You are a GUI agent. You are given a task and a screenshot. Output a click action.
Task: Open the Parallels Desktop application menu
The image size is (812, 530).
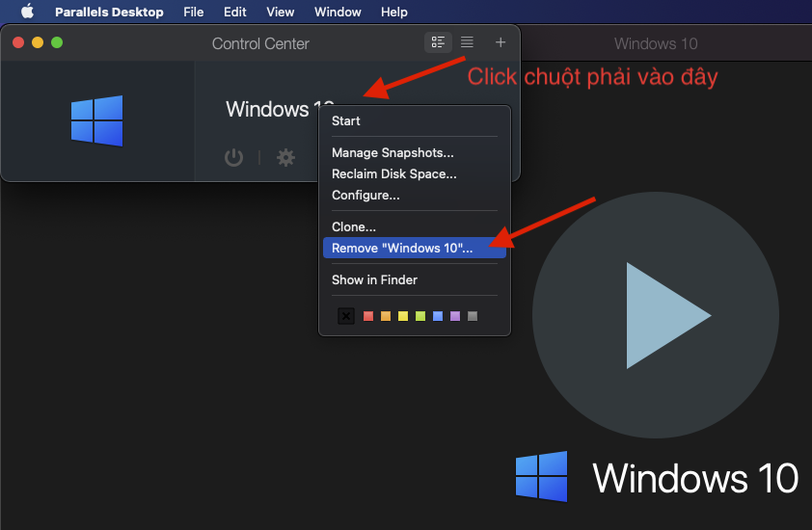[109, 13]
